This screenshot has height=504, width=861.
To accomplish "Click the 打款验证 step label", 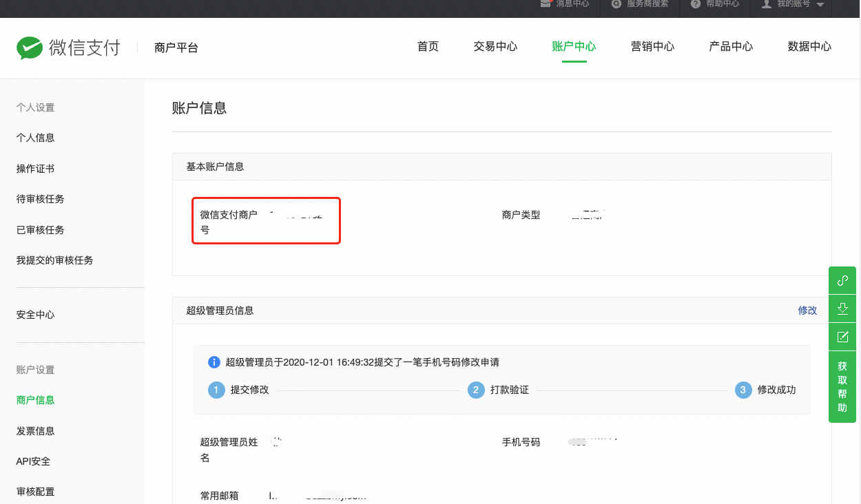I will pyautogui.click(x=510, y=390).
